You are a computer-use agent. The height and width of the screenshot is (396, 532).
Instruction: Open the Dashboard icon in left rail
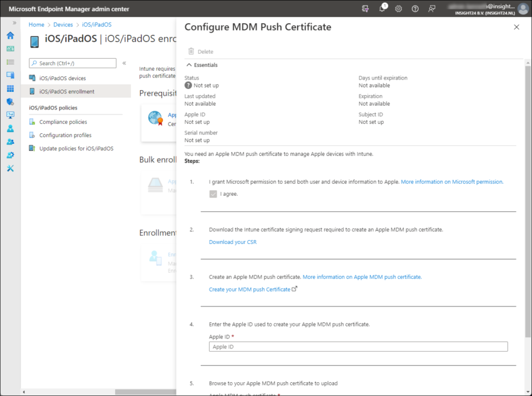point(10,48)
